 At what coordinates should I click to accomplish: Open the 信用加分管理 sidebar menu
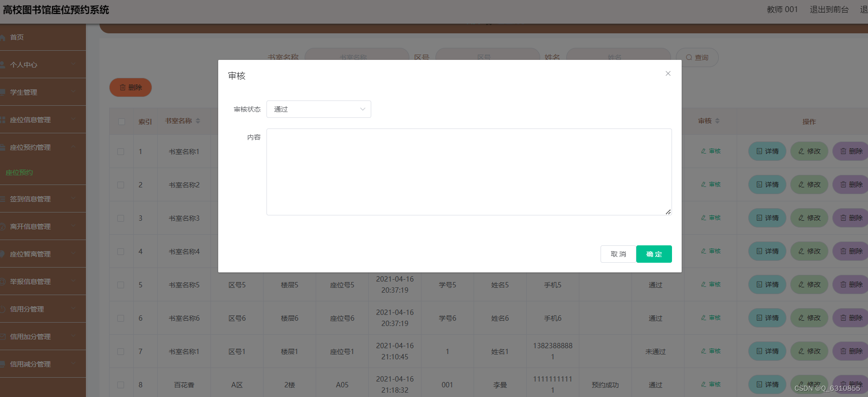(x=43, y=337)
